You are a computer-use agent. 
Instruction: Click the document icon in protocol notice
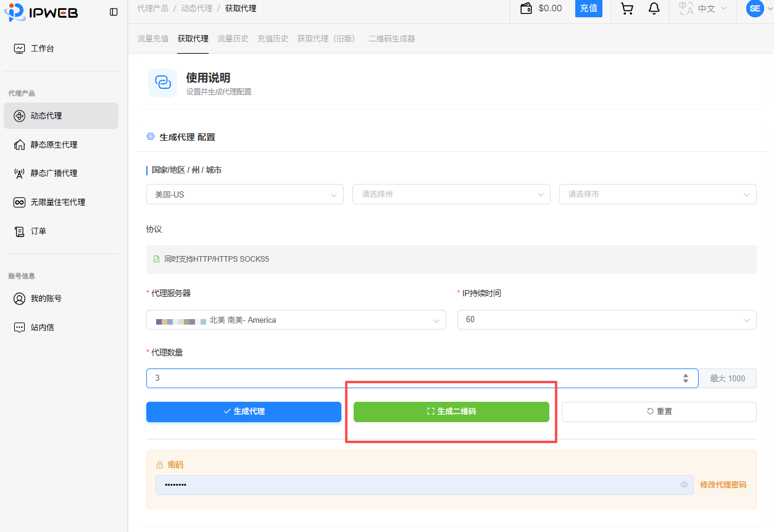(x=156, y=259)
